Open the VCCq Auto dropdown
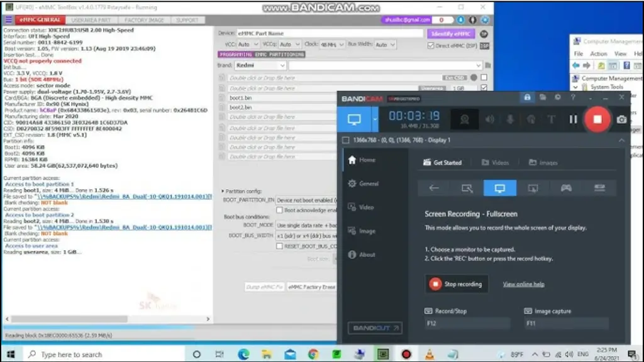644x362 pixels. [289, 45]
